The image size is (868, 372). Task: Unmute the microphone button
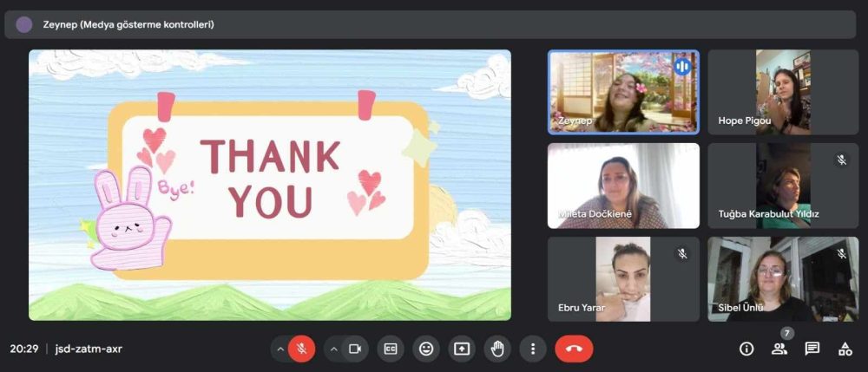pos(302,349)
